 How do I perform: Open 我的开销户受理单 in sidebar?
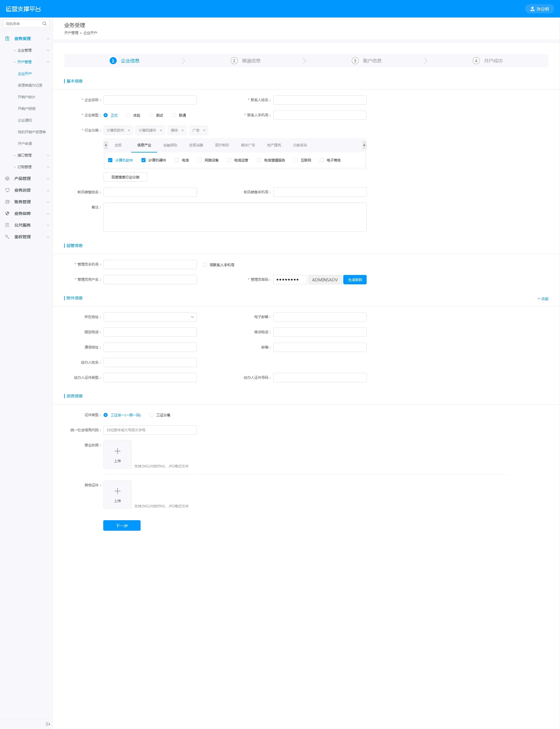pyautogui.click(x=32, y=132)
